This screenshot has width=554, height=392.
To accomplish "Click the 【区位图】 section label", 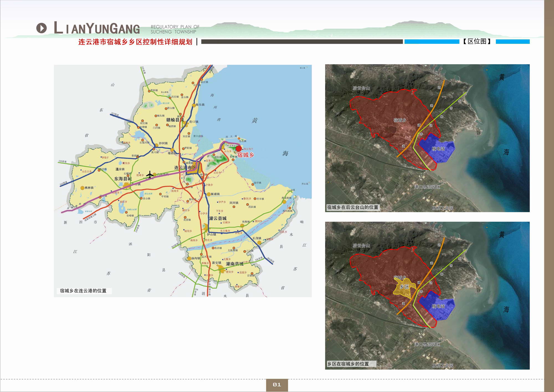I will (477, 42).
